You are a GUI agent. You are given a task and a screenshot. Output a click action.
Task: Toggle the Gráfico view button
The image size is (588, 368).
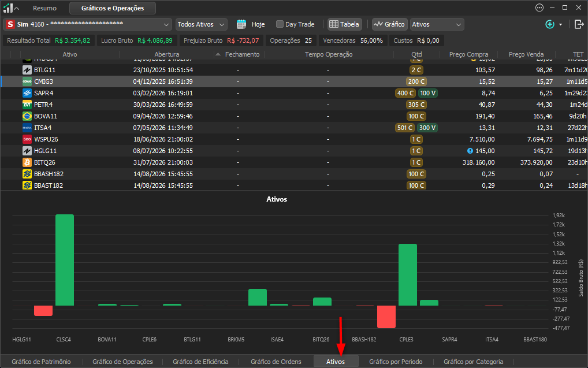pos(389,24)
